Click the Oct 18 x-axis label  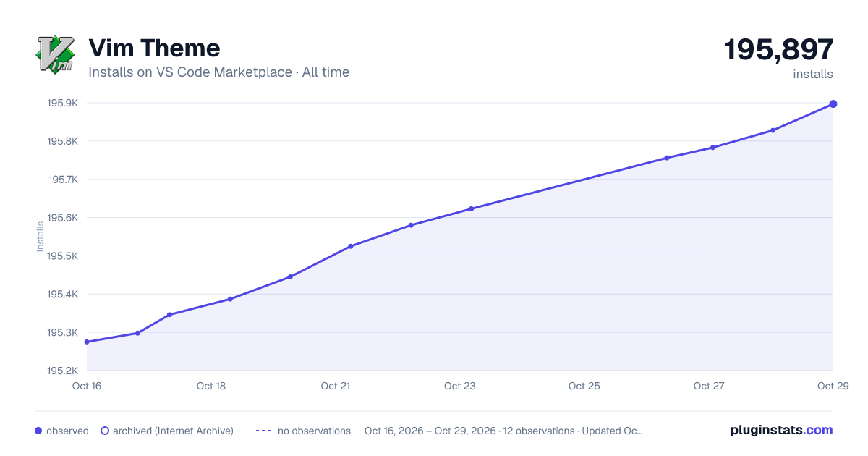[211, 386]
